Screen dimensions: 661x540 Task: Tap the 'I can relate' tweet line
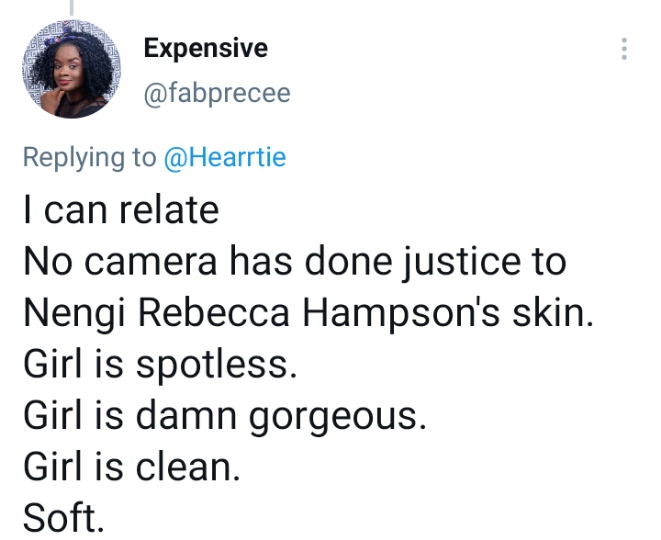(121, 210)
